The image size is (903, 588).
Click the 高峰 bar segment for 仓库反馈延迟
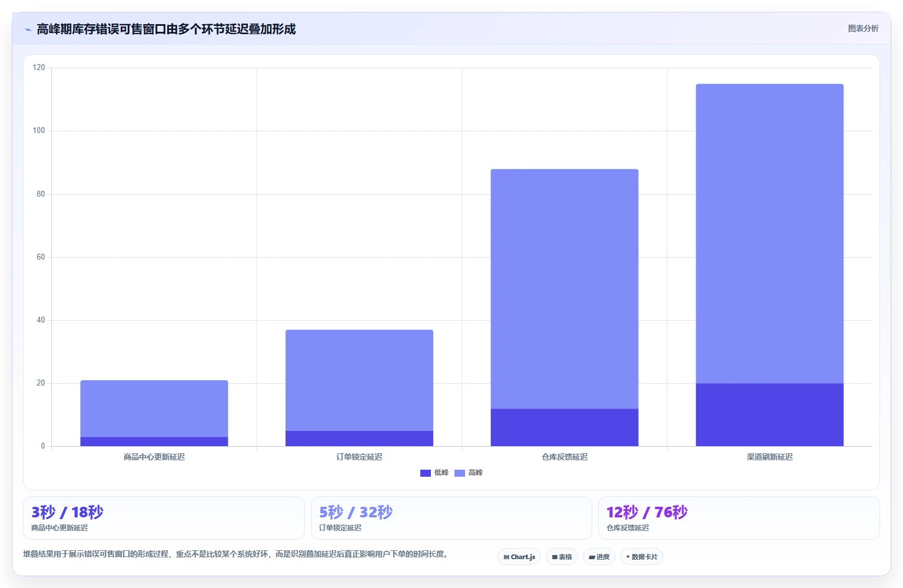[565, 289]
